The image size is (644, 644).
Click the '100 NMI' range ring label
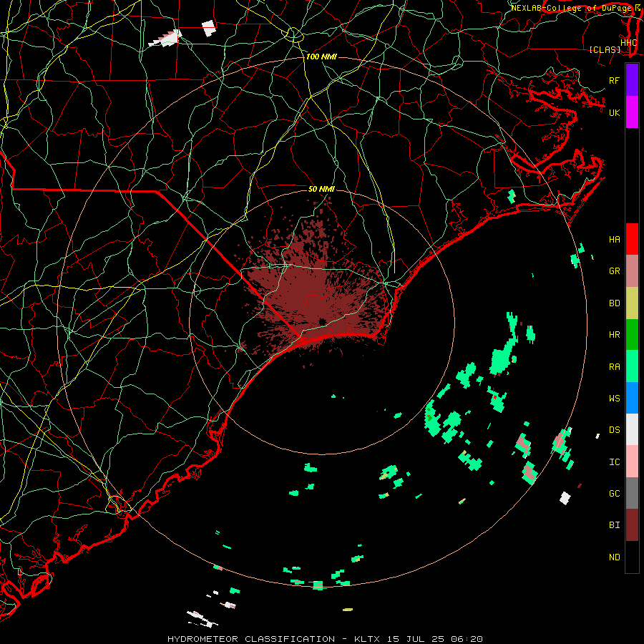coord(321,57)
